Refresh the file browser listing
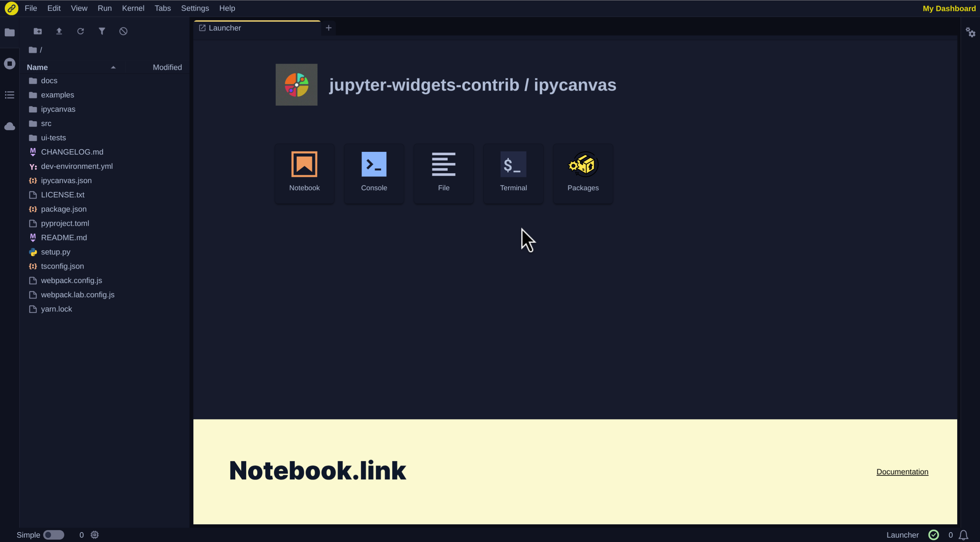The image size is (980, 542). (80, 31)
